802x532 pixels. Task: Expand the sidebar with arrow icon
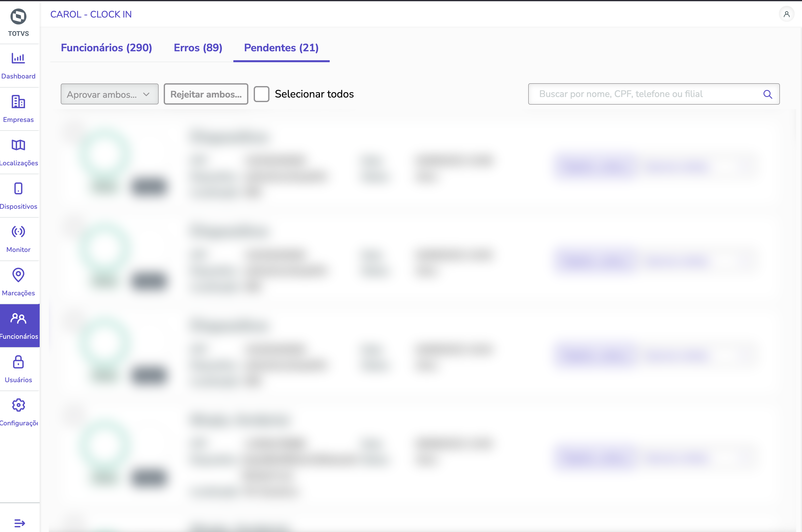[x=19, y=523]
